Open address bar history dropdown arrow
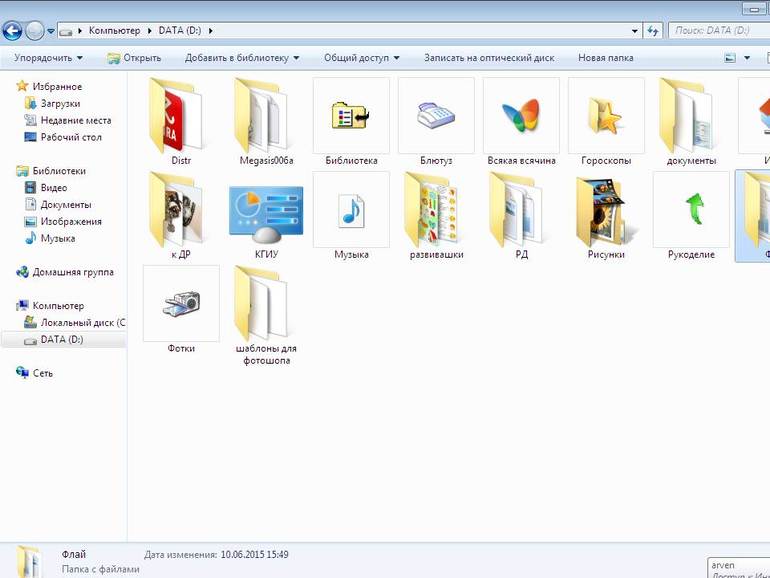770x578 pixels. 634,31
